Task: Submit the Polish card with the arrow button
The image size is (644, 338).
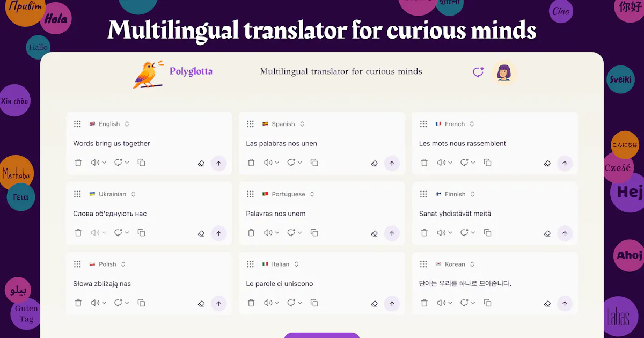Action: coord(218,304)
